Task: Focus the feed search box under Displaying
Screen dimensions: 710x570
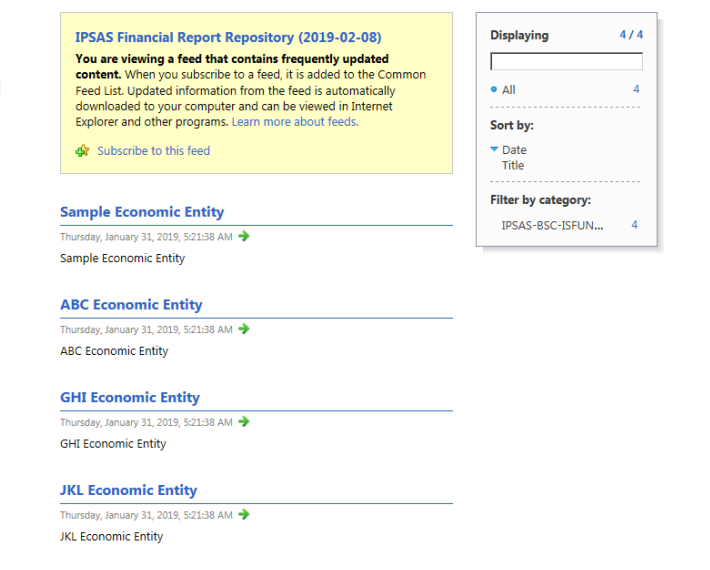Action: pos(566,61)
